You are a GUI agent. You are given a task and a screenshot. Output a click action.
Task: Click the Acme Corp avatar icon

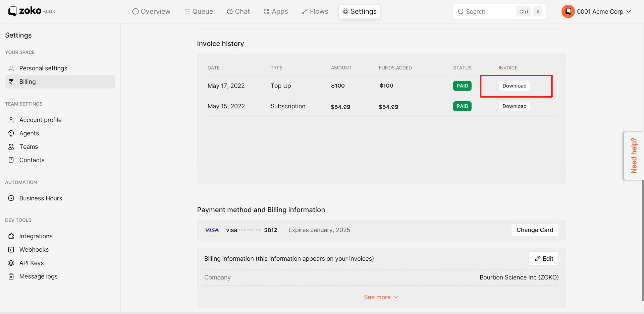click(568, 11)
